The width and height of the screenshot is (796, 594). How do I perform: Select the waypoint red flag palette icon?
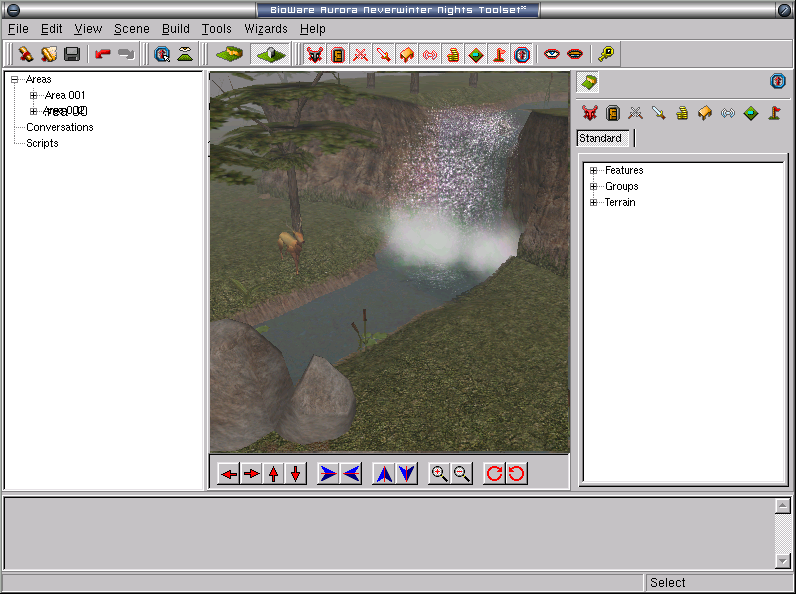pyautogui.click(x=774, y=113)
